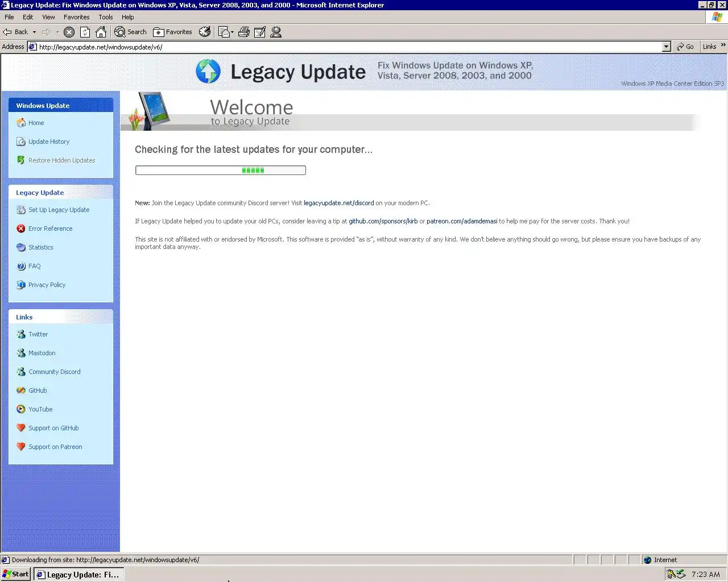This screenshot has width=728, height=582.
Task: Click the Update History sidebar icon
Action: pyautogui.click(x=21, y=142)
